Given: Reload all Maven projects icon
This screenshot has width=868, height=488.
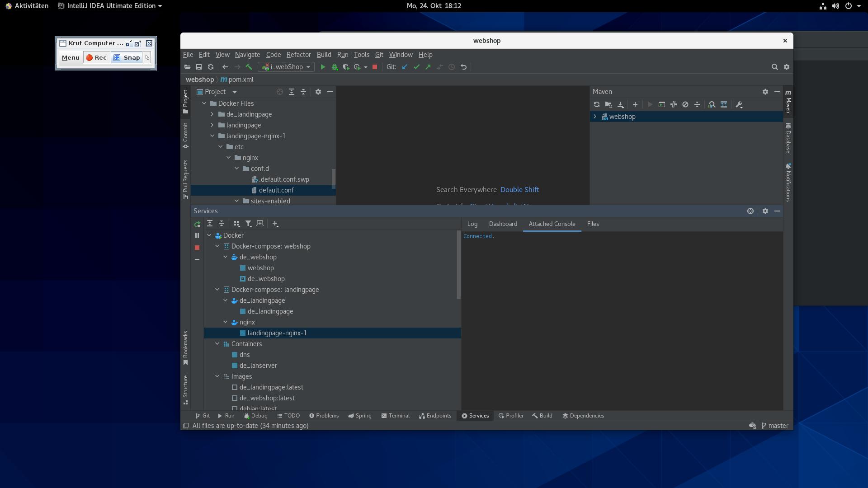Looking at the screenshot, I should (596, 104).
